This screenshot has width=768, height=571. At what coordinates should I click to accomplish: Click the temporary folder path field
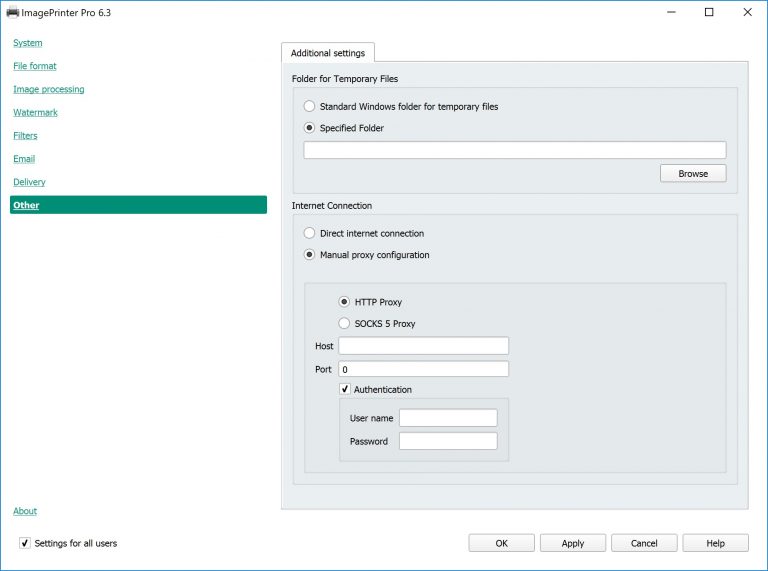515,150
